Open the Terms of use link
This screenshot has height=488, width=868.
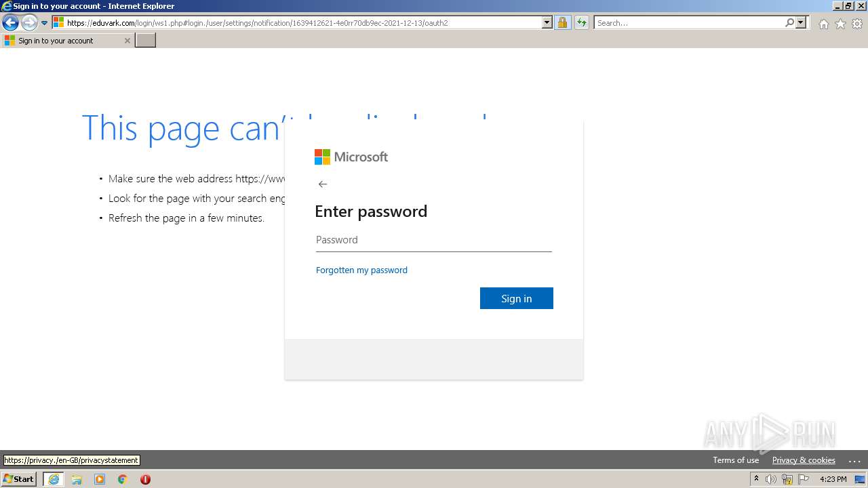coord(736,460)
